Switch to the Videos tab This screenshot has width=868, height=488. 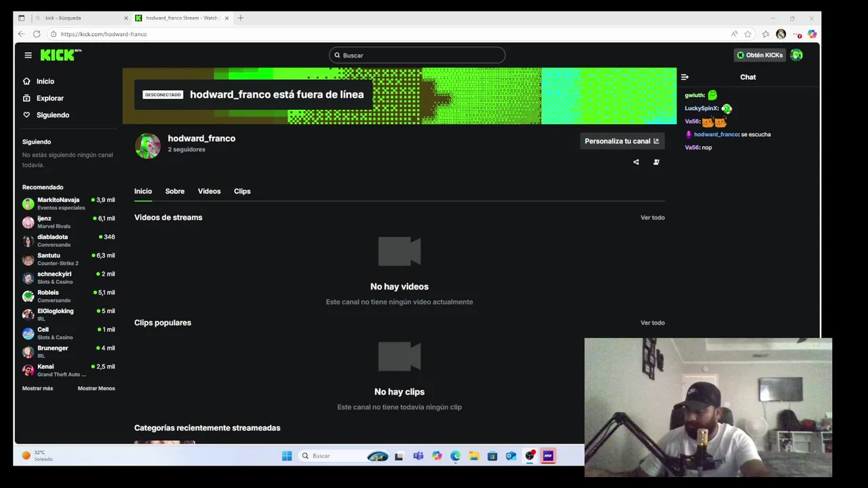tap(209, 191)
